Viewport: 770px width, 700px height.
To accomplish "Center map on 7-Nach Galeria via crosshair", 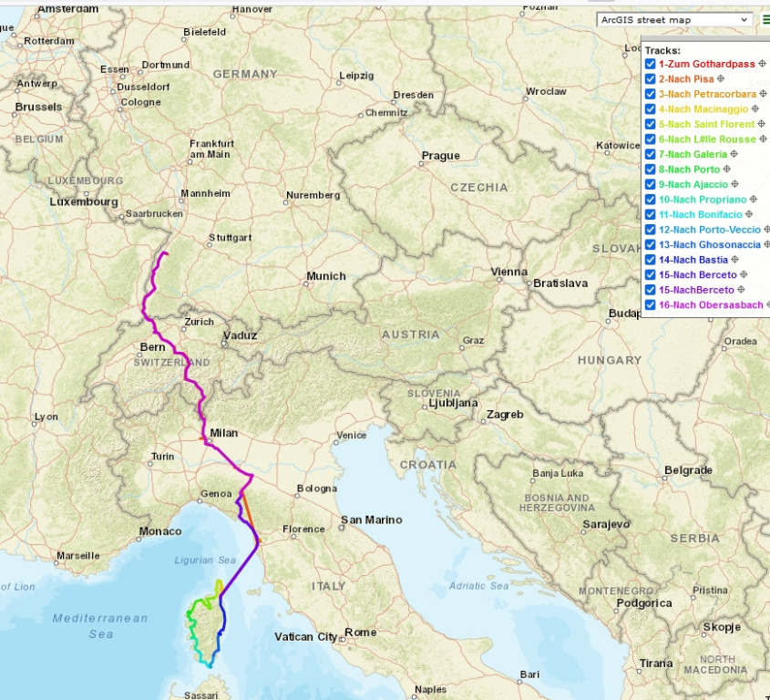I will tap(734, 154).
